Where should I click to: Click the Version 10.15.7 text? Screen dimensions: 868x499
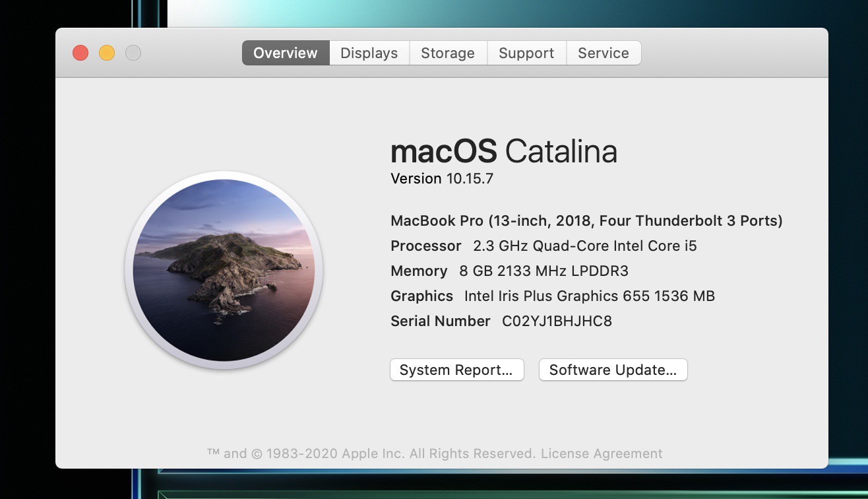(x=442, y=178)
